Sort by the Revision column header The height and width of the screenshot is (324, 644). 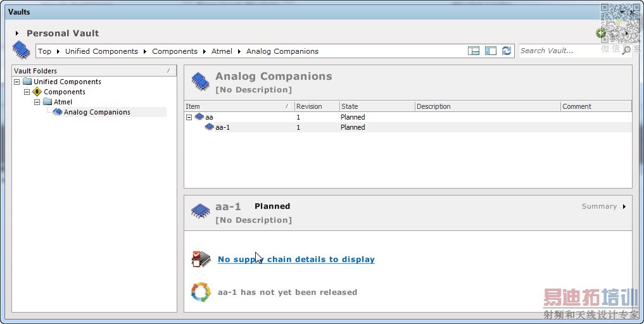[x=317, y=106]
